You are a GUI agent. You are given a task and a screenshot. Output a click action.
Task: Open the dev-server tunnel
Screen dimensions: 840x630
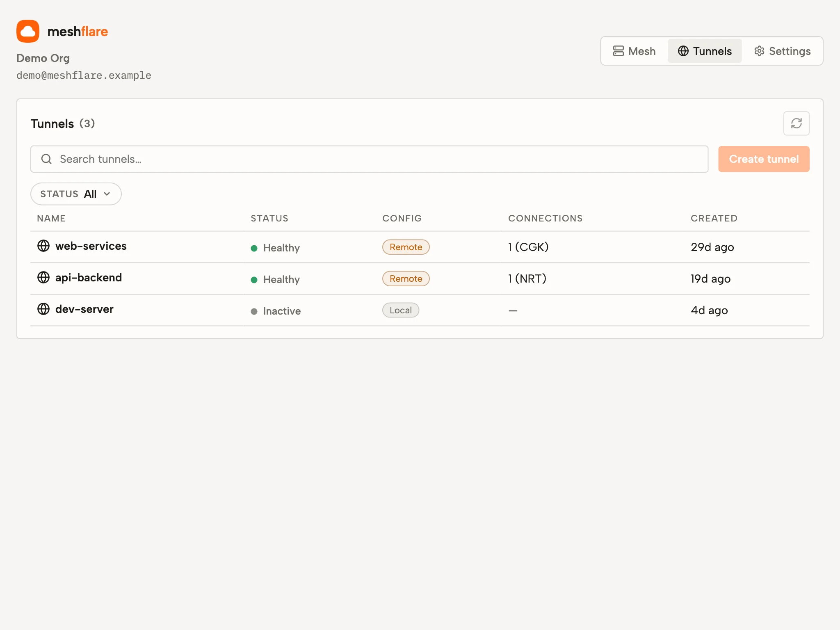84,309
